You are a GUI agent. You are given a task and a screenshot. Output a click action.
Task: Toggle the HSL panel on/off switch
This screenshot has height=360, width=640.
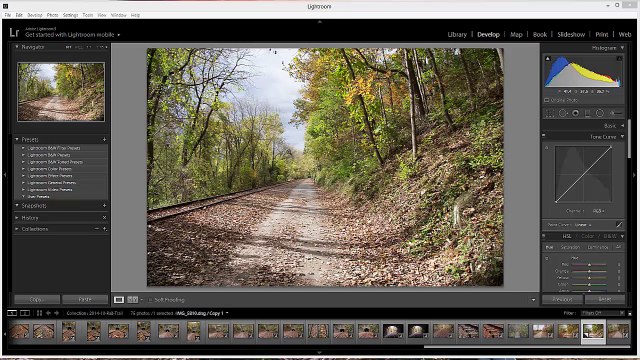click(544, 236)
